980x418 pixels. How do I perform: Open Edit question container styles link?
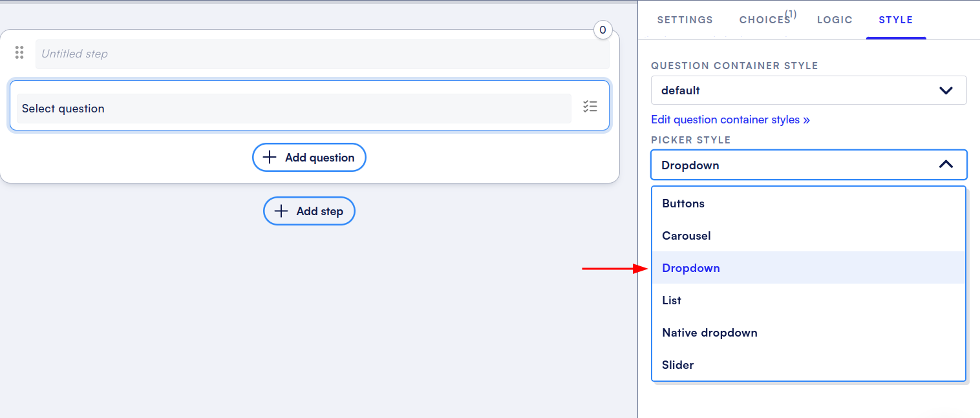click(730, 120)
